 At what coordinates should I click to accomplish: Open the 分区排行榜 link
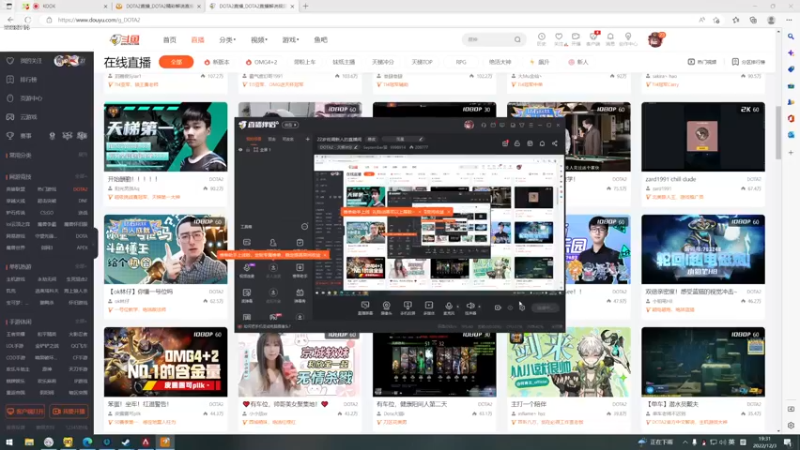tap(748, 62)
